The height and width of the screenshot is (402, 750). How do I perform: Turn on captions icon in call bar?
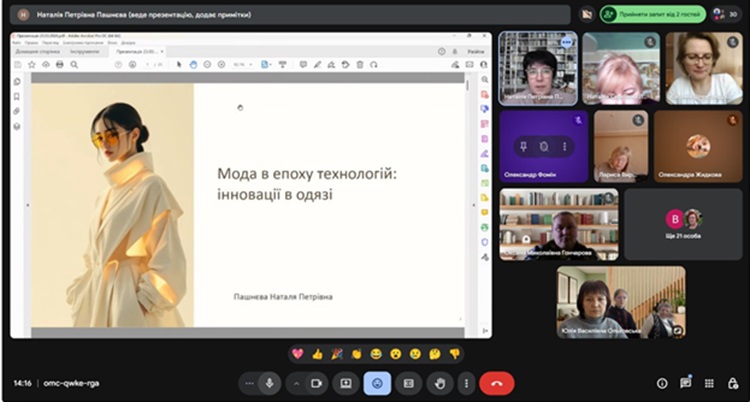coord(408,383)
